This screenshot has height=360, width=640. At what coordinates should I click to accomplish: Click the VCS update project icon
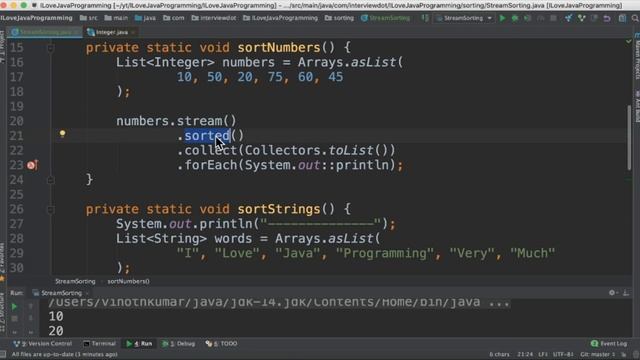click(x=568, y=18)
